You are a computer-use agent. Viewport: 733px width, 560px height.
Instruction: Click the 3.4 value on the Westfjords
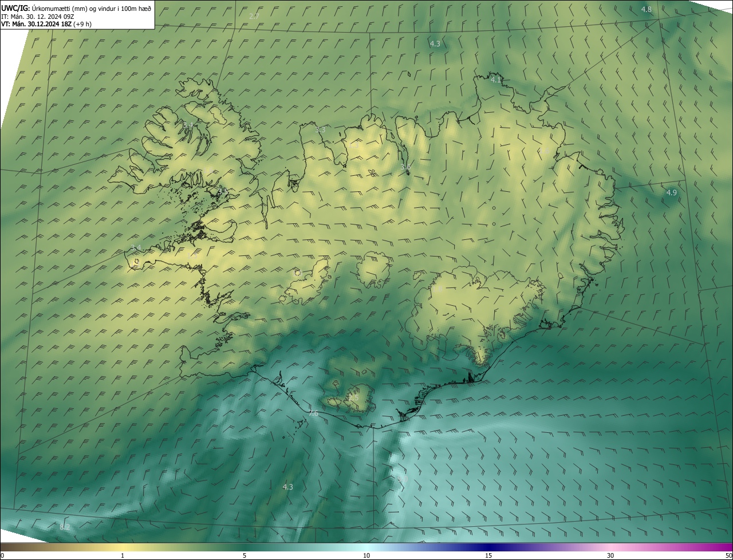tap(188, 125)
